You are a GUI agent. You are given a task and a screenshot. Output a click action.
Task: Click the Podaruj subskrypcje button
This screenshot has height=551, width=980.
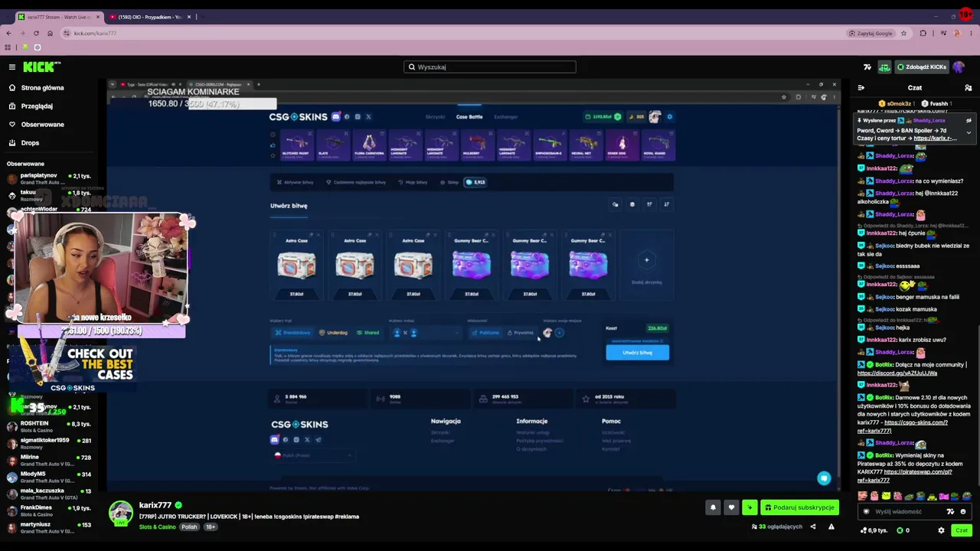click(x=799, y=507)
